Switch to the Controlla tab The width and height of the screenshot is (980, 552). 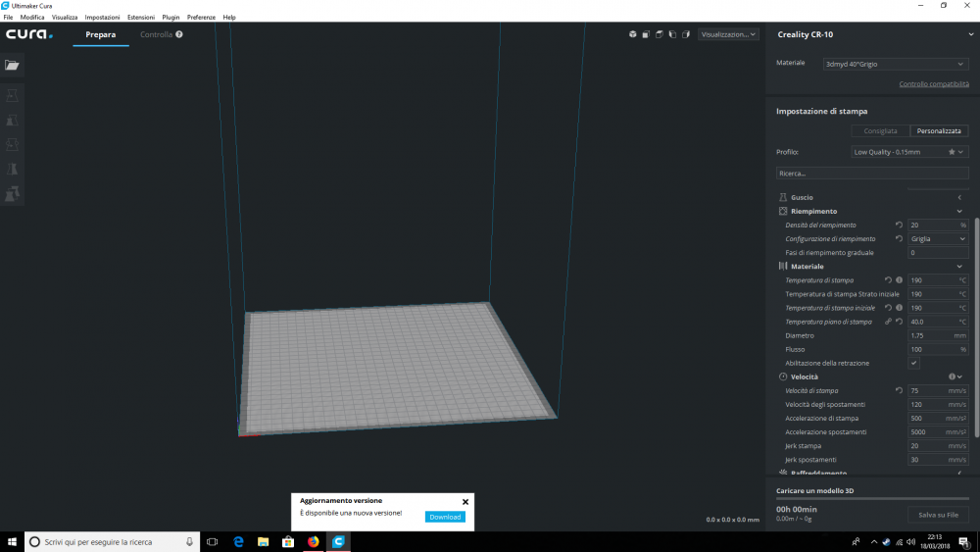[x=156, y=34]
